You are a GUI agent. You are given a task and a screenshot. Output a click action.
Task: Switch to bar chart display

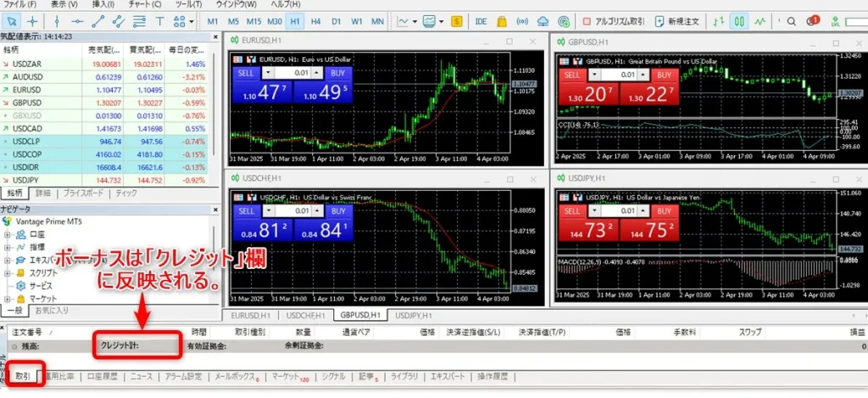click(x=719, y=21)
